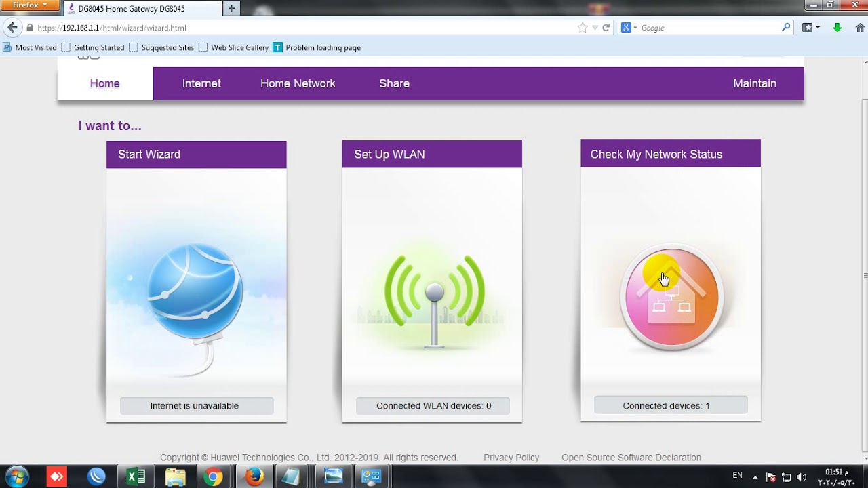Expand the URL history dropdown arrow
The image size is (868, 488).
(595, 28)
